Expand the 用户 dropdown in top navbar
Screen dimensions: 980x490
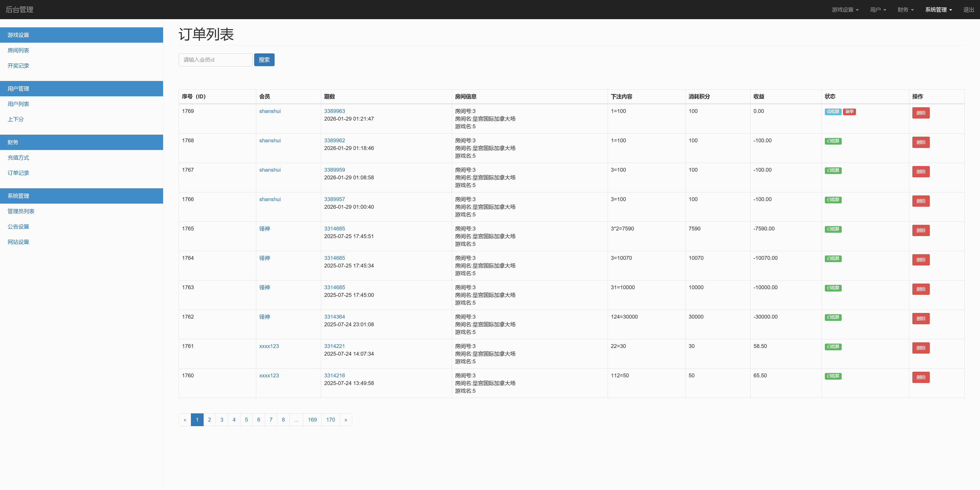tap(878, 9)
